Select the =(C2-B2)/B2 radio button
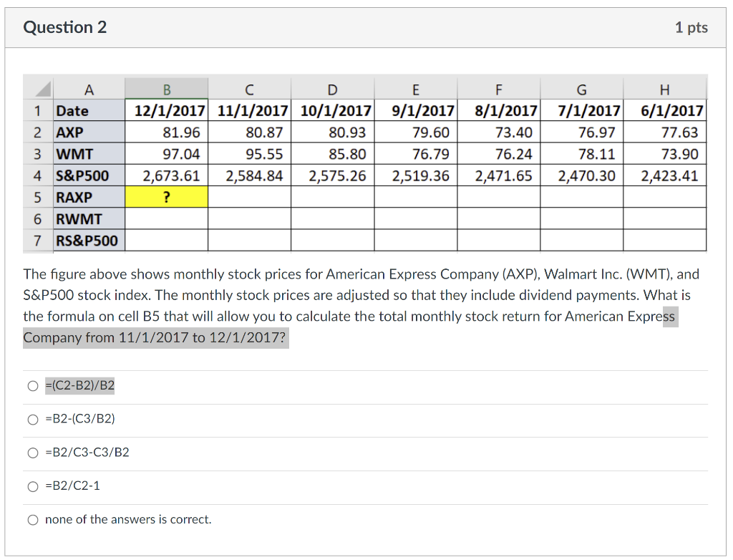The height and width of the screenshot is (560, 733). click(x=33, y=386)
